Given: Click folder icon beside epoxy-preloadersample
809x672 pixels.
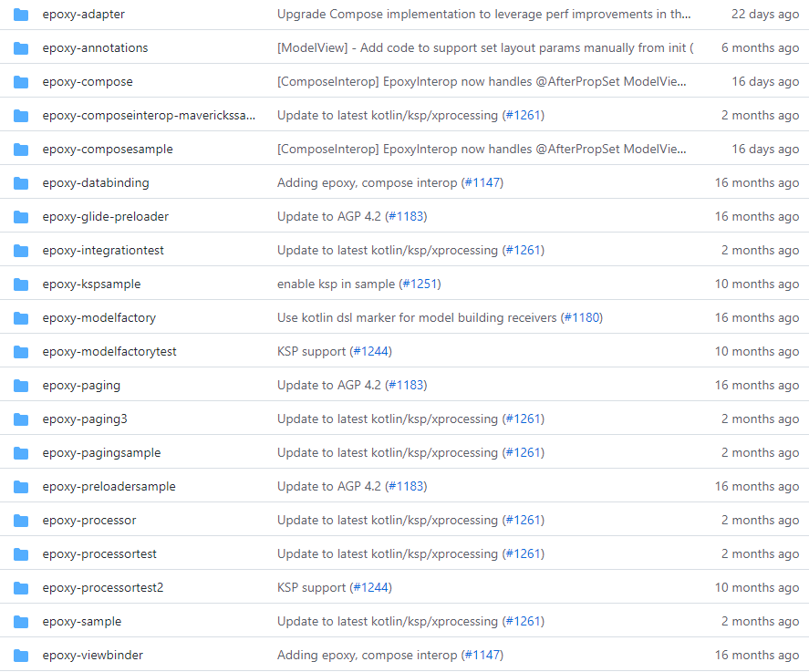Looking at the screenshot, I should click(x=21, y=487).
